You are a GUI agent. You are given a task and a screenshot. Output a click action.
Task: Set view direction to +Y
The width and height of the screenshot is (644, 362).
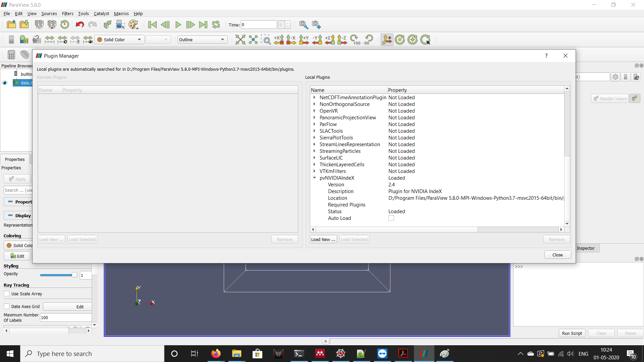pos(304,40)
